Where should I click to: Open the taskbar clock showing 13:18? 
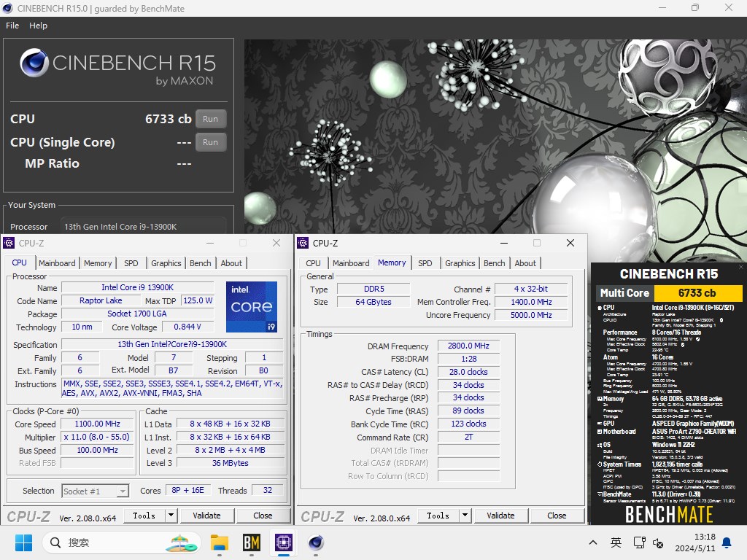[695, 542]
